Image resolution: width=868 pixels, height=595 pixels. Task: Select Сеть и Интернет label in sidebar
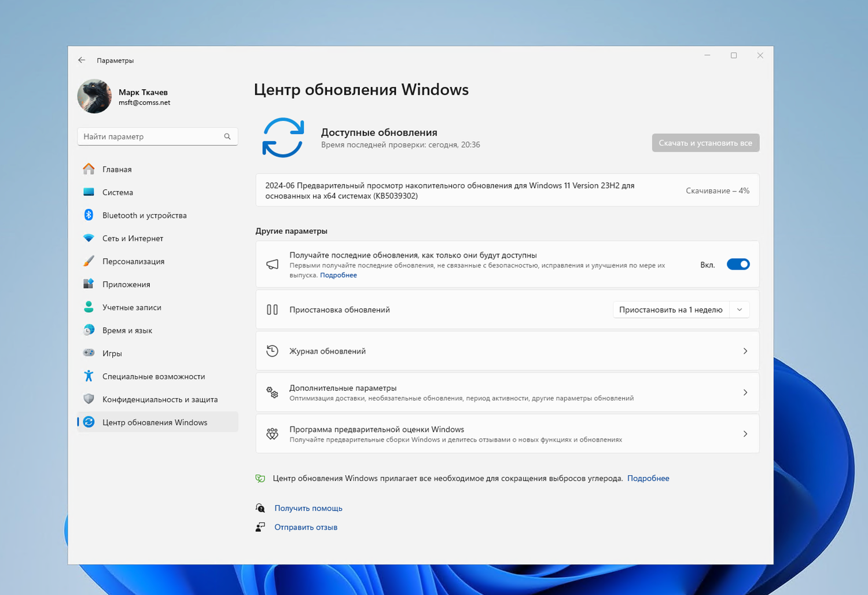133,238
